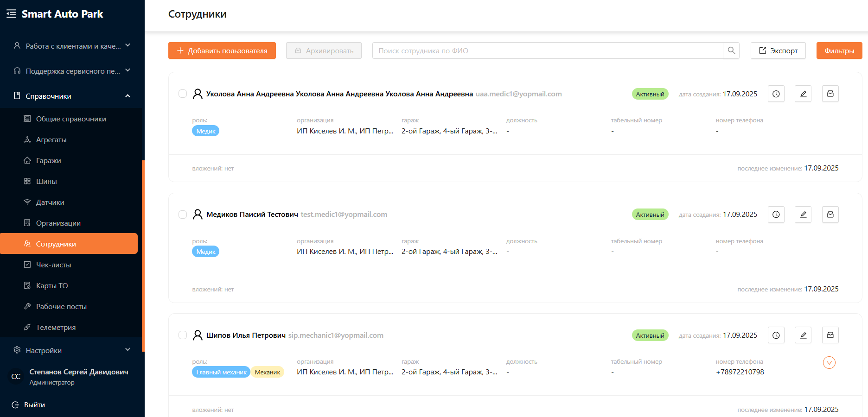Expand Шипов card with the round chevron
868x417 pixels.
(x=829, y=363)
